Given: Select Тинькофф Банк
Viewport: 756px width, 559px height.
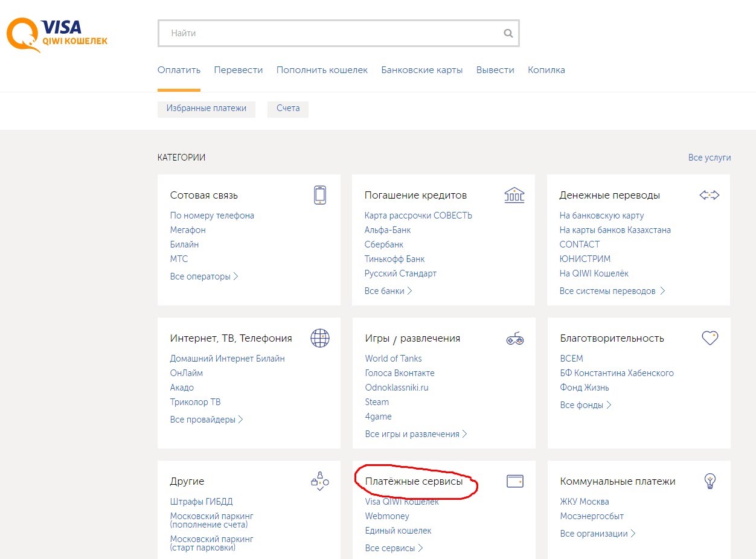Looking at the screenshot, I should 395,259.
